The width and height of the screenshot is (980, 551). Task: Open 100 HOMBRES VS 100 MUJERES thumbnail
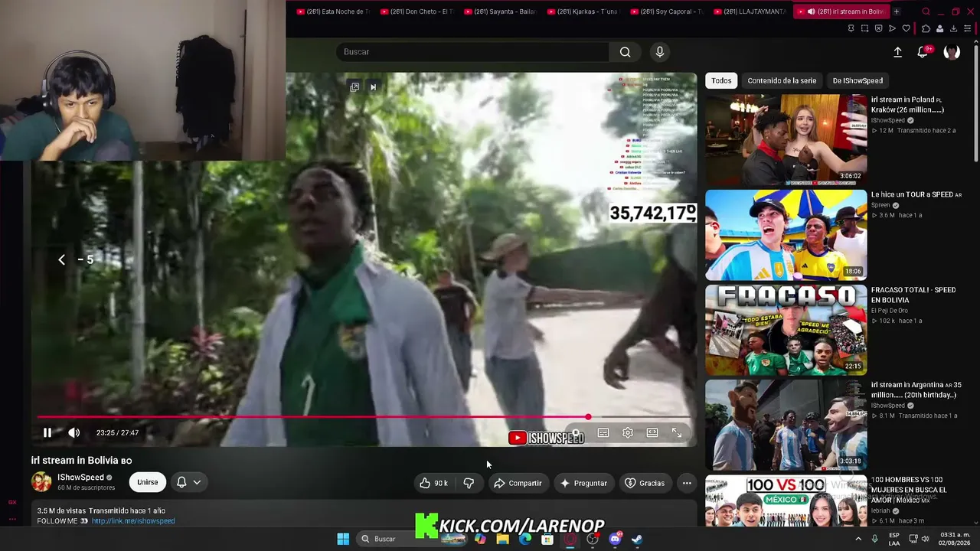(786, 500)
